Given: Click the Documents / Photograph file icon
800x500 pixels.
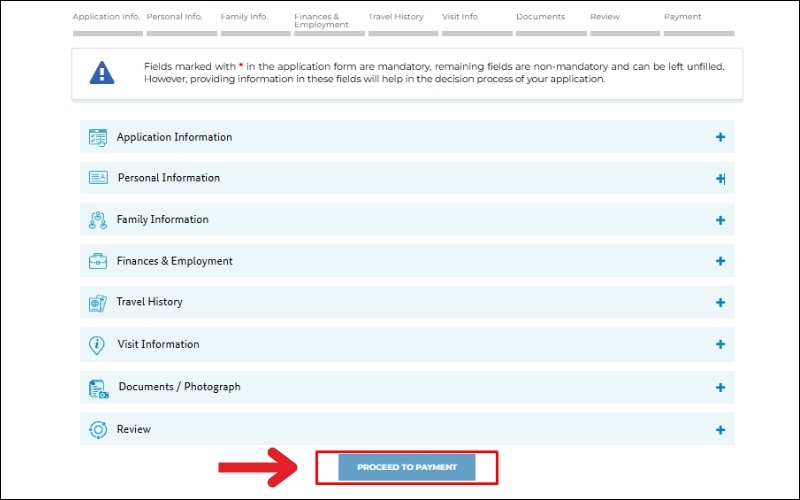Looking at the screenshot, I should [97, 388].
